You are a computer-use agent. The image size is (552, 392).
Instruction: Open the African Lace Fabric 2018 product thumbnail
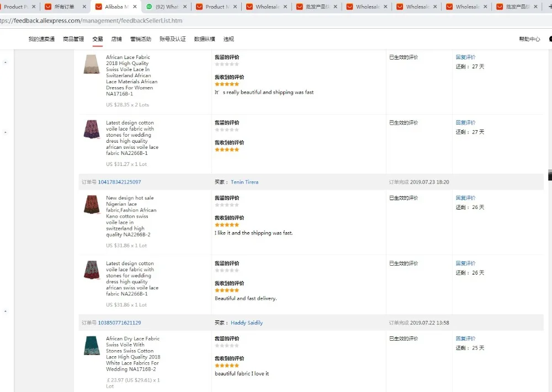click(x=92, y=64)
